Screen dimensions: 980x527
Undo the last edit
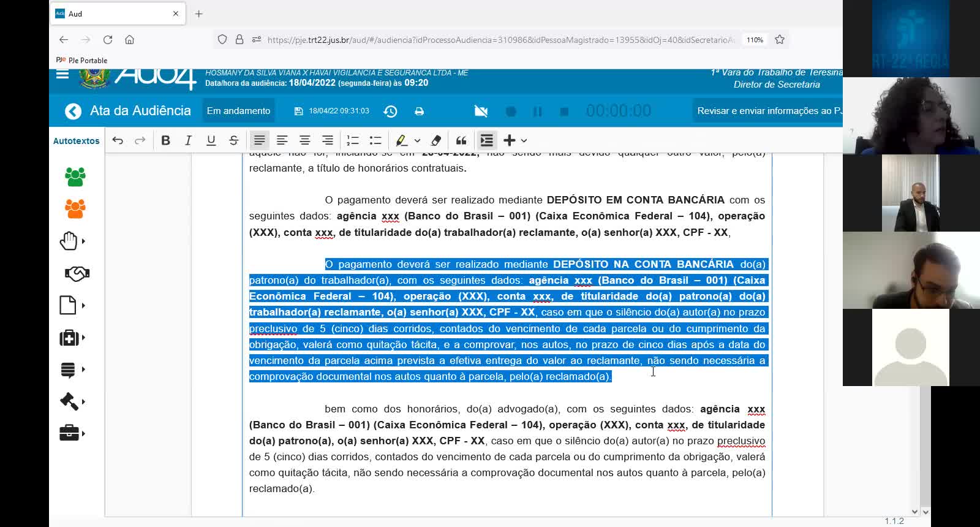118,140
